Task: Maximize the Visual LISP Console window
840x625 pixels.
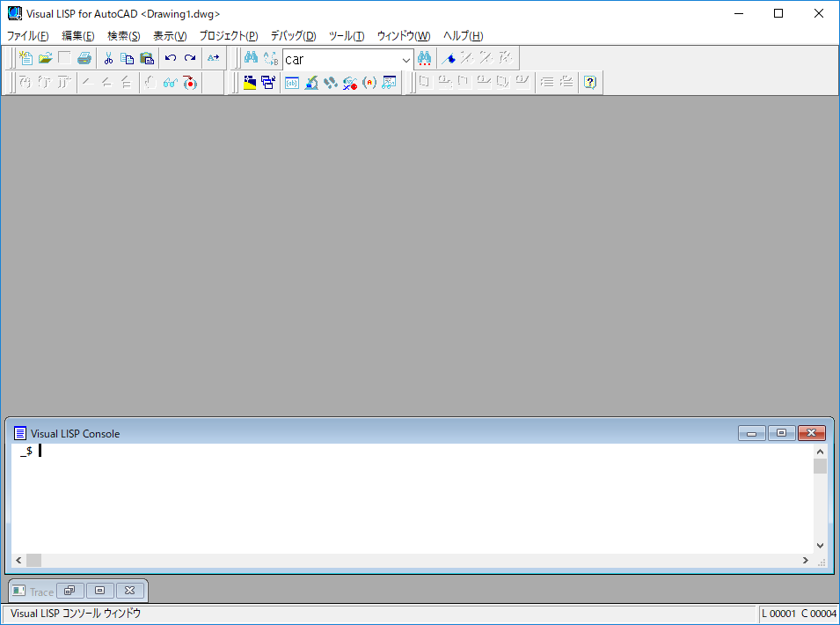Action: click(x=782, y=433)
